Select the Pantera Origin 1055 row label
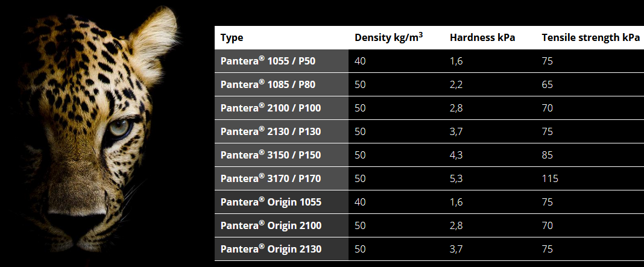This screenshot has height=267, width=644. 271,203
